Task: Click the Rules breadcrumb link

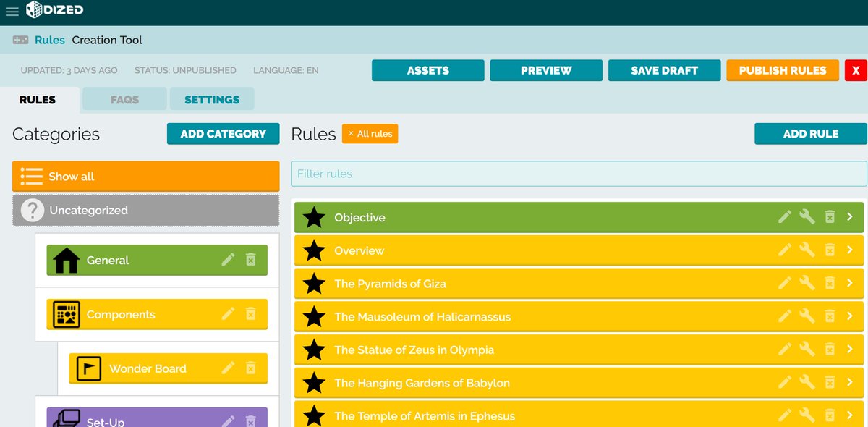Action: point(50,40)
